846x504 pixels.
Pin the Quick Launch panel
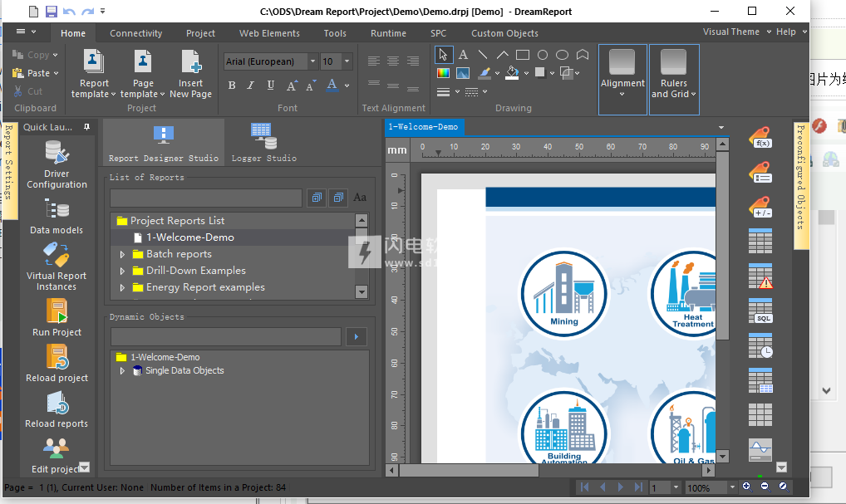86,127
